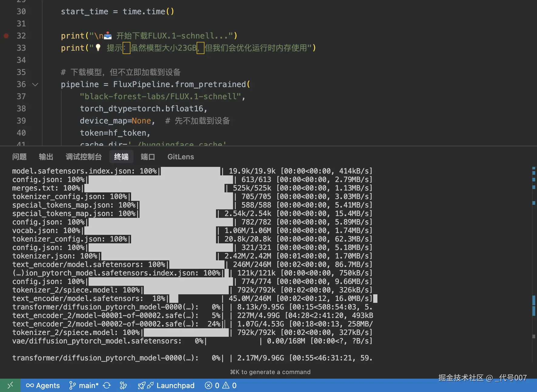Viewport: 537px width, 392px height.
Task: Synchronize changes with the sync icon
Action: 107,385
